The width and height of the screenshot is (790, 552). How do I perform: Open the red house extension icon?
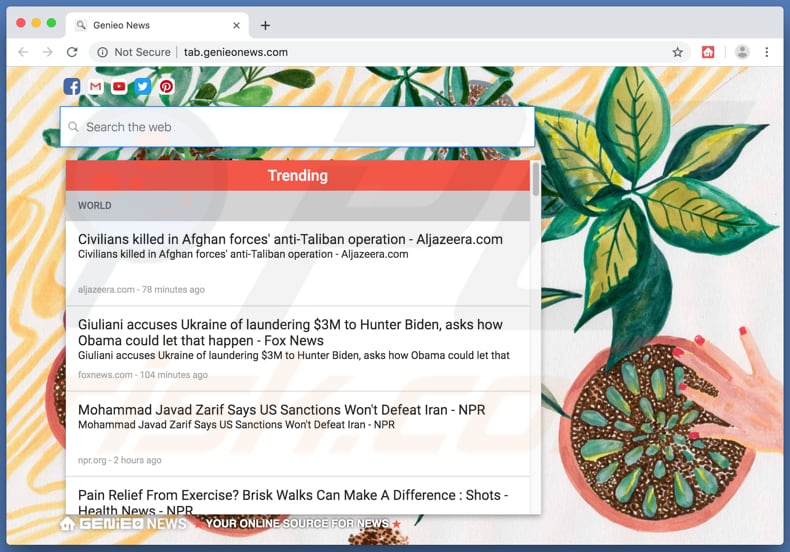click(708, 52)
